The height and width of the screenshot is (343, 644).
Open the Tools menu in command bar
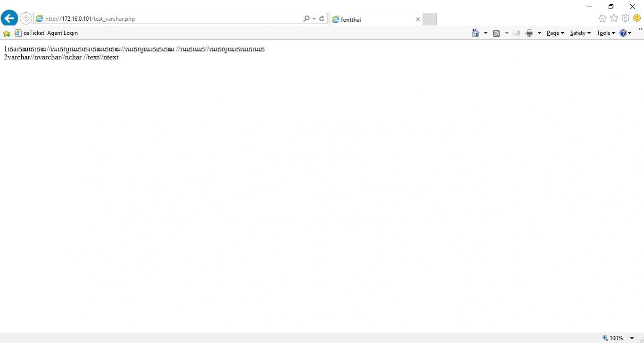tap(606, 33)
